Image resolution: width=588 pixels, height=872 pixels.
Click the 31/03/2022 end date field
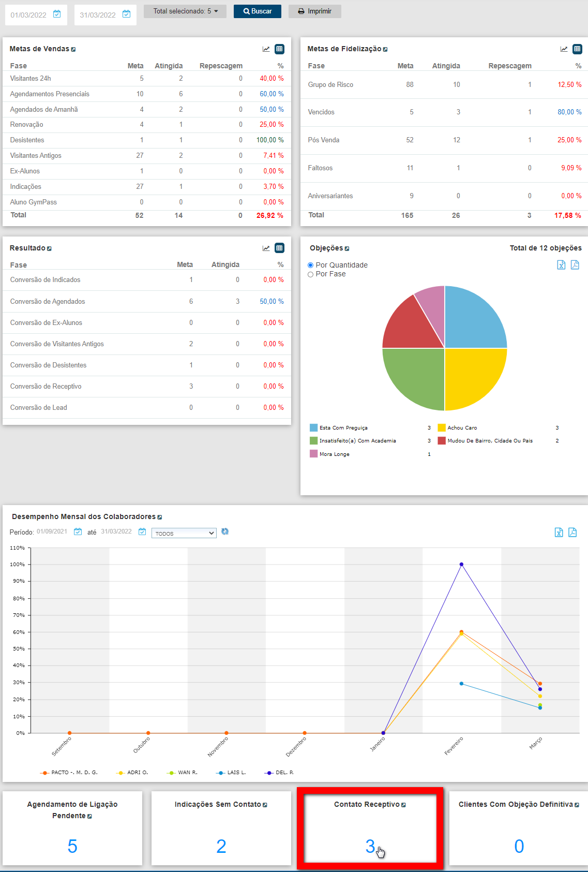tap(98, 15)
